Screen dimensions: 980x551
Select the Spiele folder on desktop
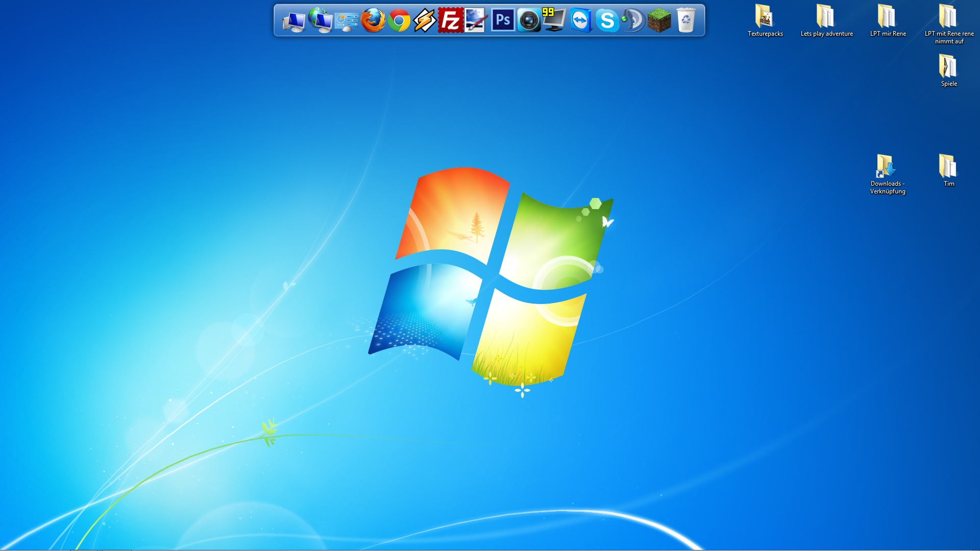(x=948, y=68)
